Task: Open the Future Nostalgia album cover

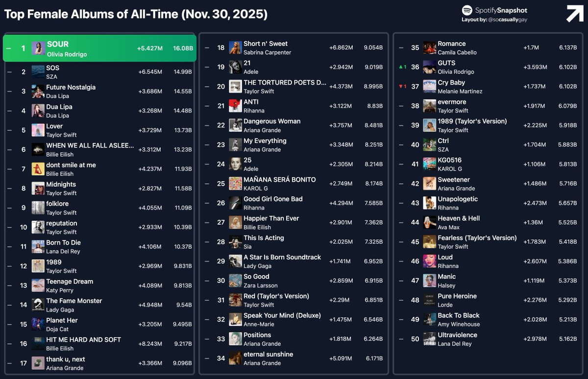Action: (x=38, y=92)
